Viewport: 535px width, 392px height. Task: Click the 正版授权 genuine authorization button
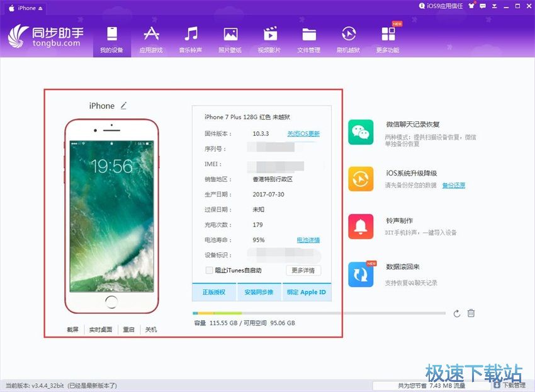coord(214,293)
